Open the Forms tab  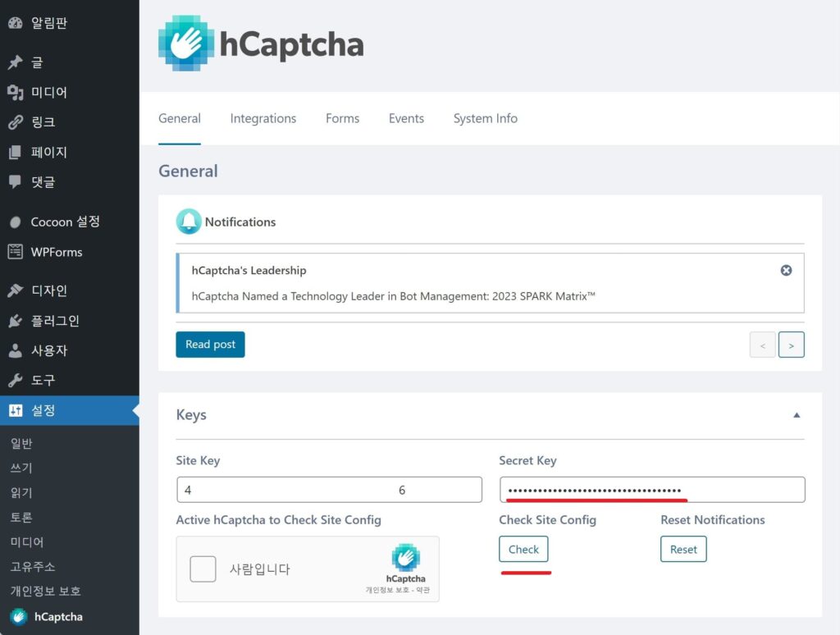pos(342,118)
